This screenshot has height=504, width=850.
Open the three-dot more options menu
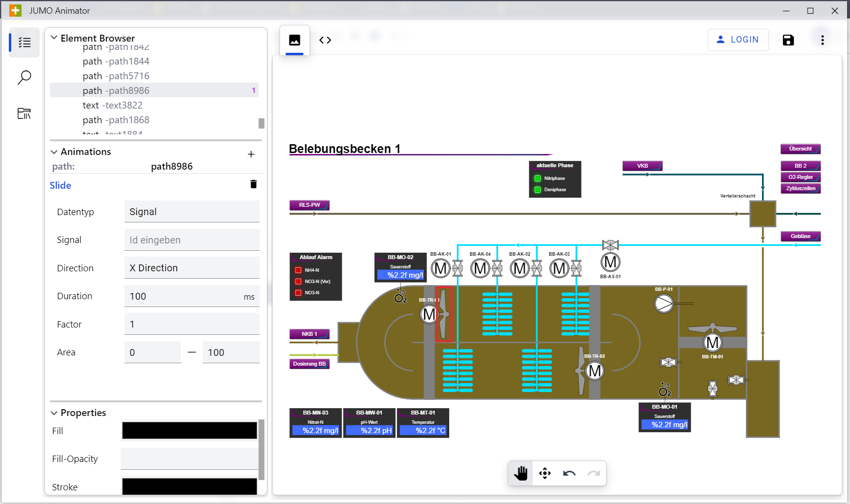point(822,40)
